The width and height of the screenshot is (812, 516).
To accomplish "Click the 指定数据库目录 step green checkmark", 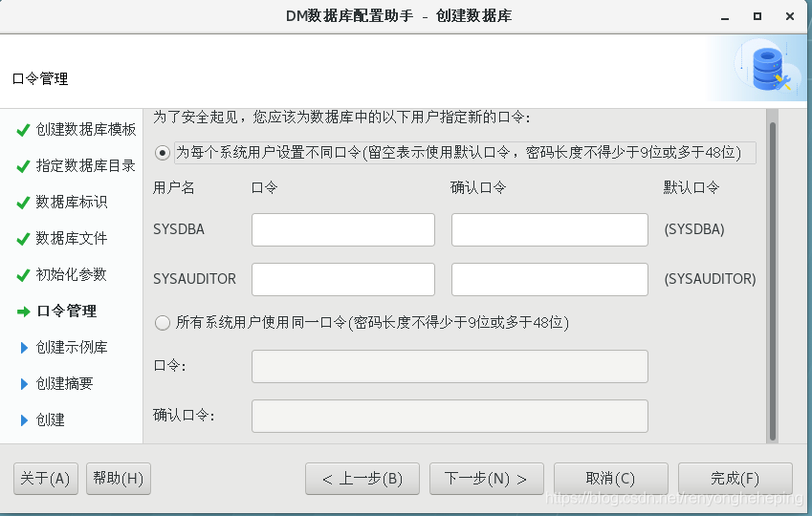I will pos(23,166).
